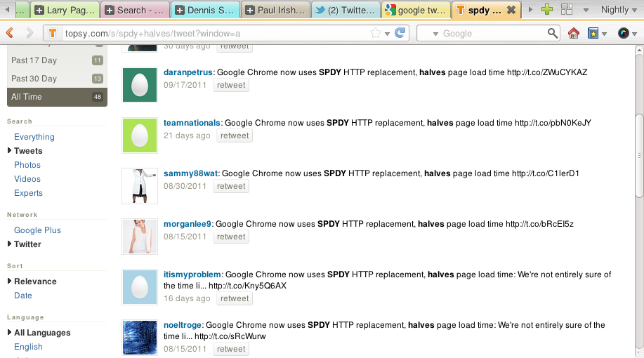Viewport: 644px width, 358px height.
Task: Open the daranpetrus egg avatar
Action: [x=140, y=84]
